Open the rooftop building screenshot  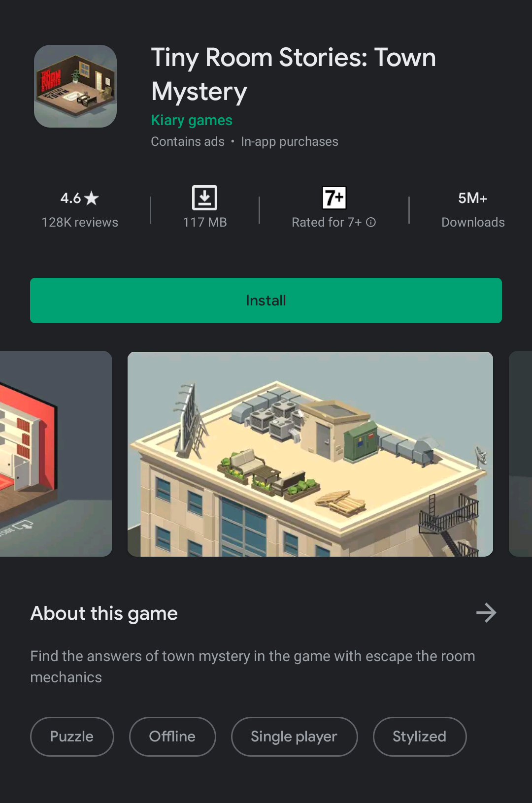pos(310,454)
